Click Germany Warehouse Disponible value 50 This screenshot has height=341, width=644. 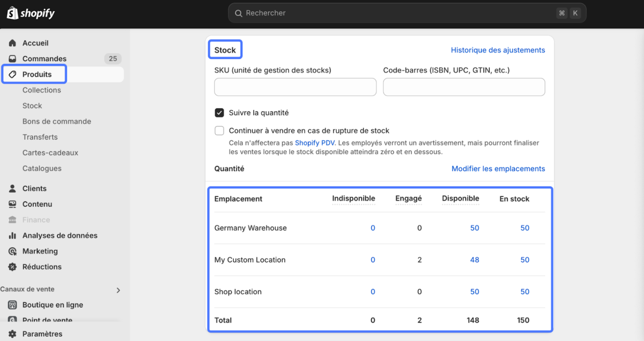pyautogui.click(x=474, y=228)
